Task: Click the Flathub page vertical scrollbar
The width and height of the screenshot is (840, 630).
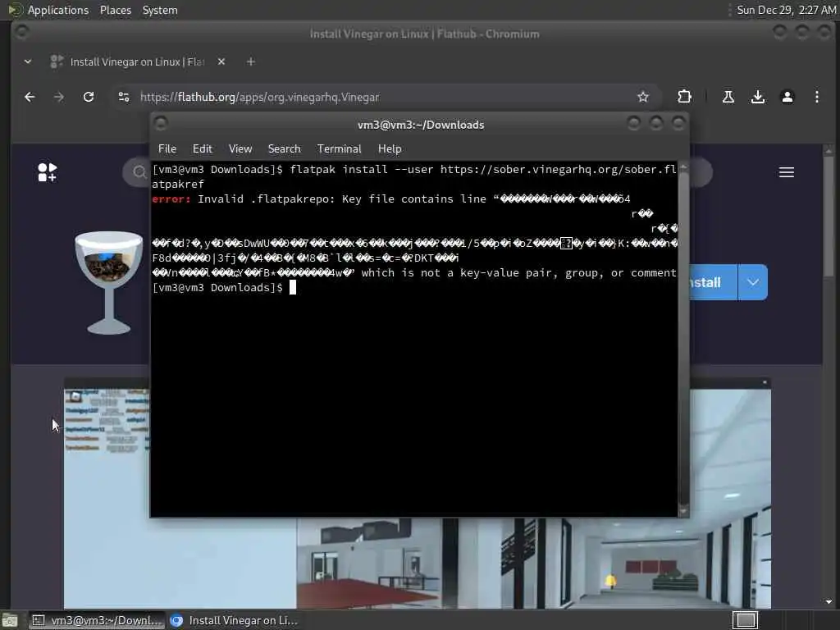Action: pos(829,375)
